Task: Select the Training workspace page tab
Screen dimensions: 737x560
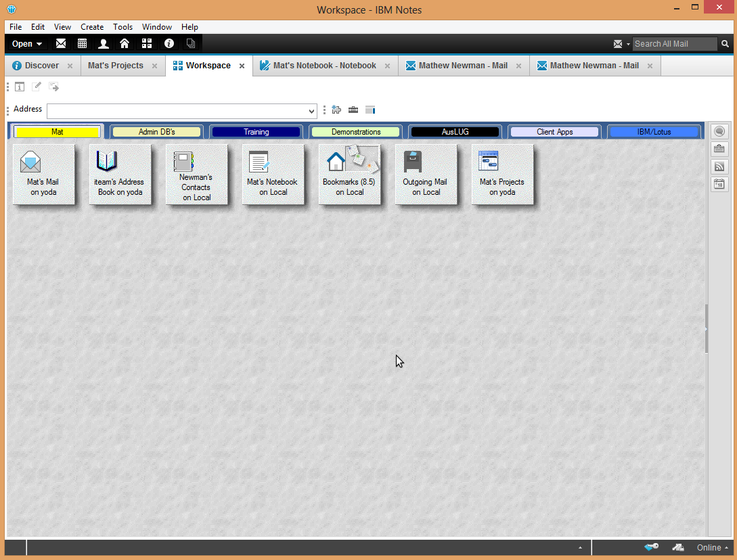Action: point(256,132)
